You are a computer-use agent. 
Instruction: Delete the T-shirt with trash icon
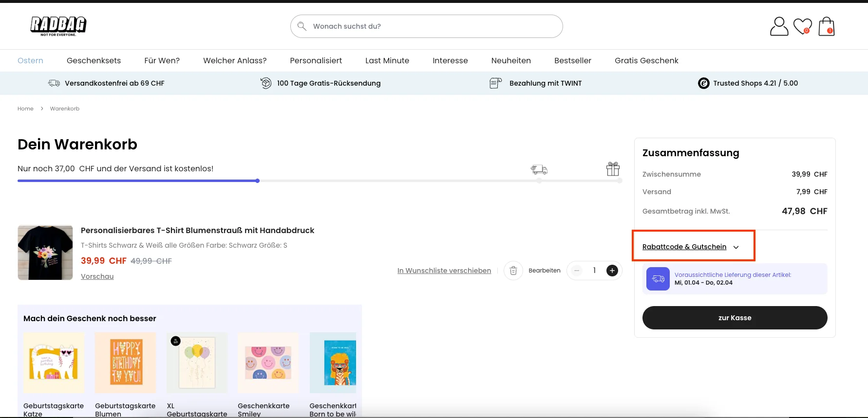513,271
